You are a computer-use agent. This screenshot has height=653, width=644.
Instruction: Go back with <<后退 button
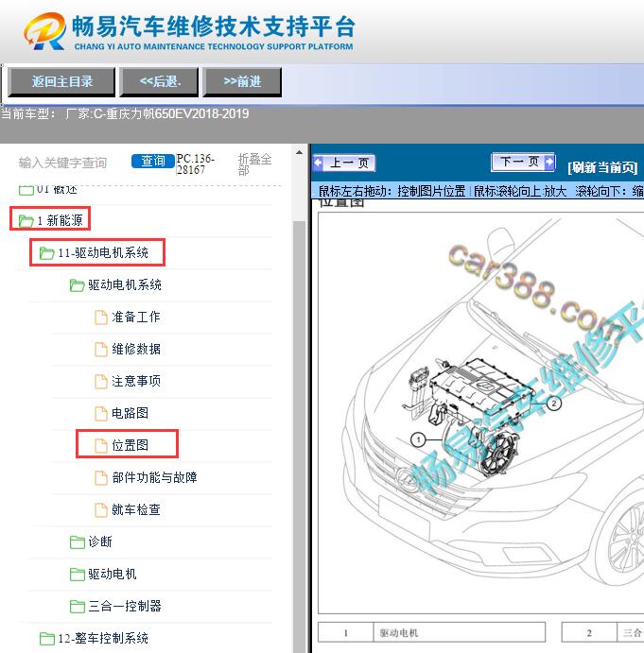pos(159,81)
